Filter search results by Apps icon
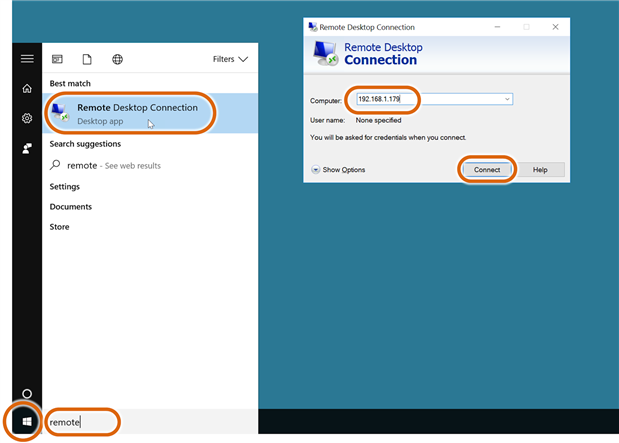Screen dimensions: 619x443 [x=57, y=59]
